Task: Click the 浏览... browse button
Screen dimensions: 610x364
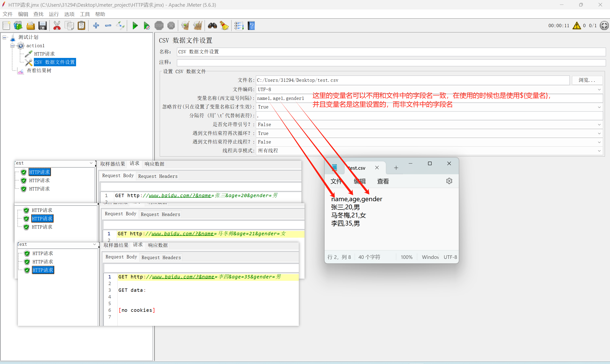Action: pos(587,80)
